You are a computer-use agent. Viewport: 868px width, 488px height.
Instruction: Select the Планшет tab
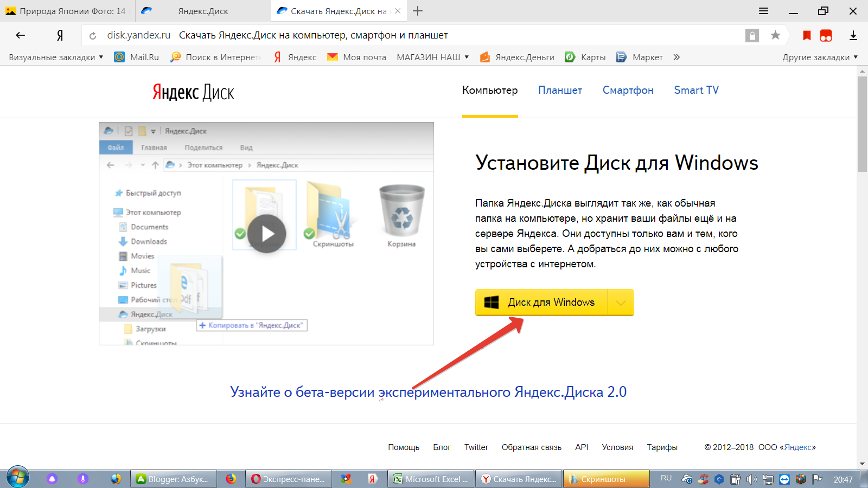click(560, 90)
